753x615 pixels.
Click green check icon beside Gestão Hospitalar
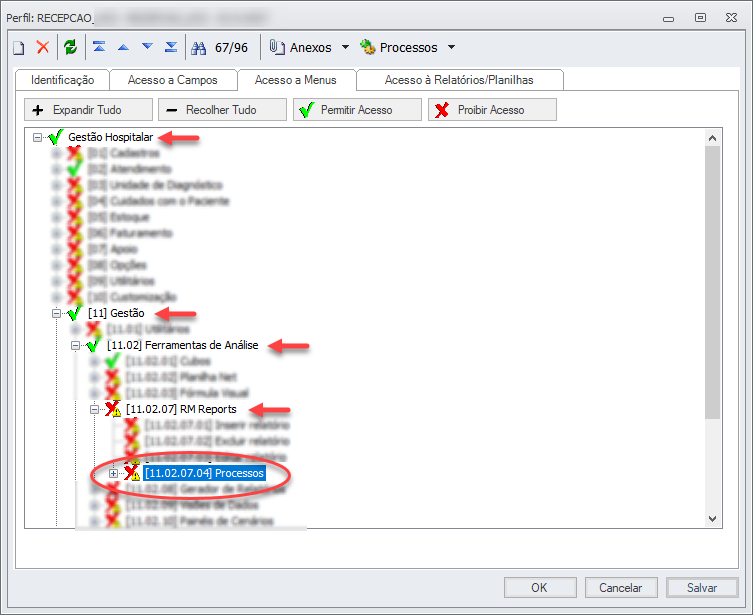pos(56,137)
